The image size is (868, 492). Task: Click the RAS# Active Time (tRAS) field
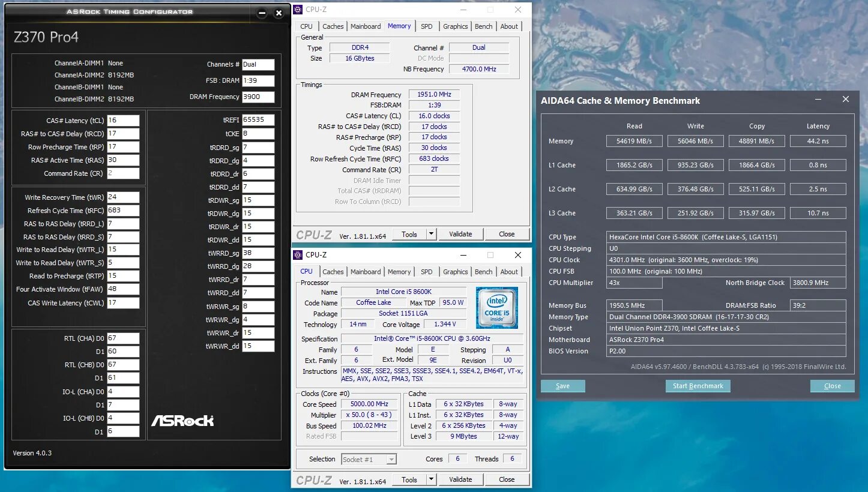click(x=123, y=160)
